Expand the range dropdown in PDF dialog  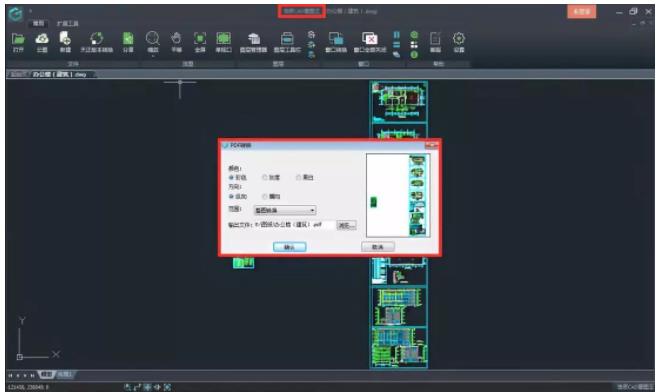[285, 210]
